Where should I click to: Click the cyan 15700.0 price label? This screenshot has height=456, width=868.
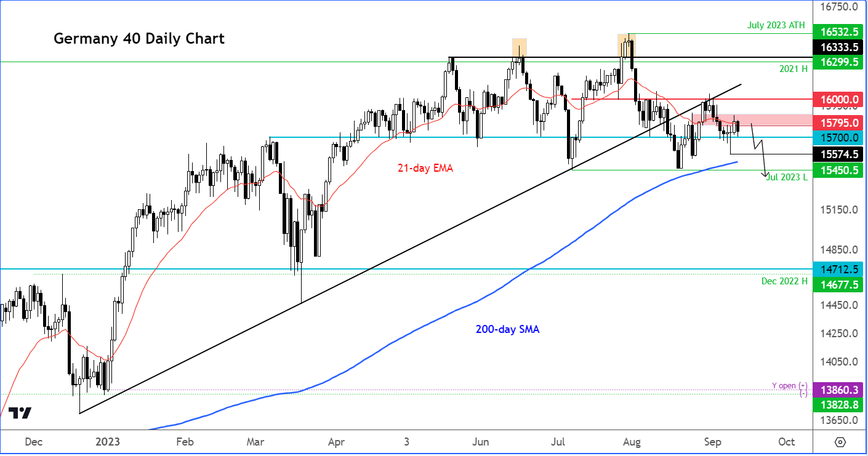[839, 137]
